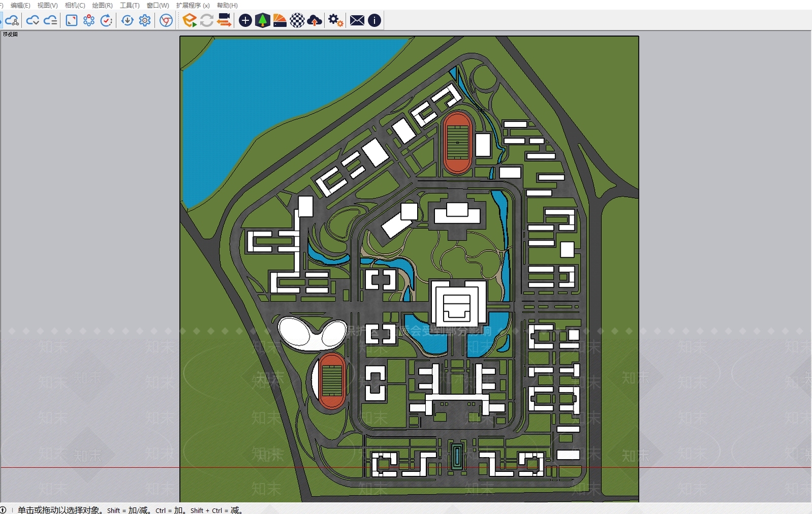Open the 工具(T) menu
The height and width of the screenshot is (514, 812).
click(x=129, y=5)
